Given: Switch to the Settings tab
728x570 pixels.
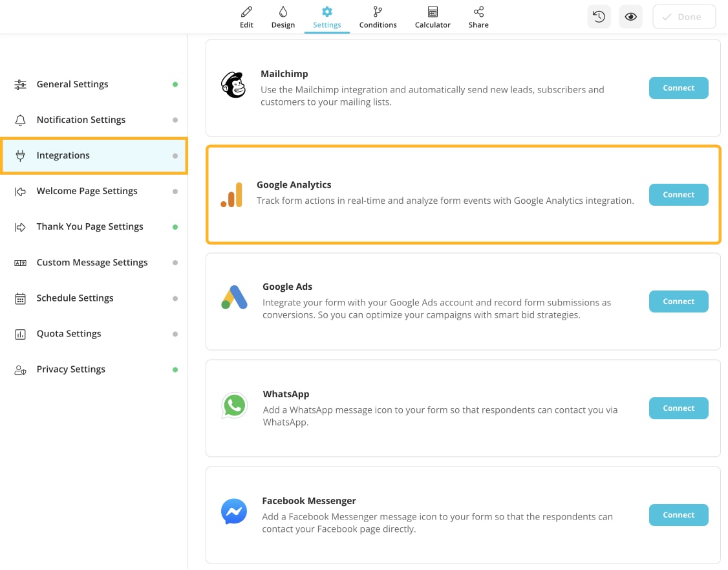Looking at the screenshot, I should click(x=327, y=16).
